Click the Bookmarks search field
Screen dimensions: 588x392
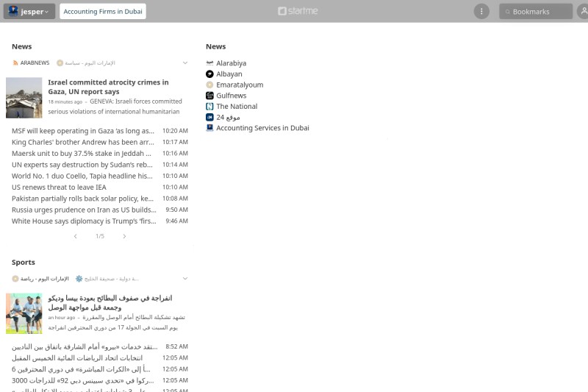click(x=536, y=11)
